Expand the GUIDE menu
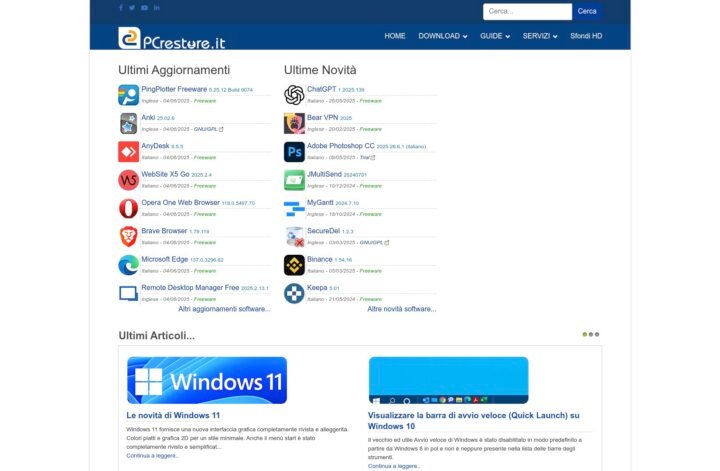Screen dimensions: 720x471 click(x=495, y=36)
